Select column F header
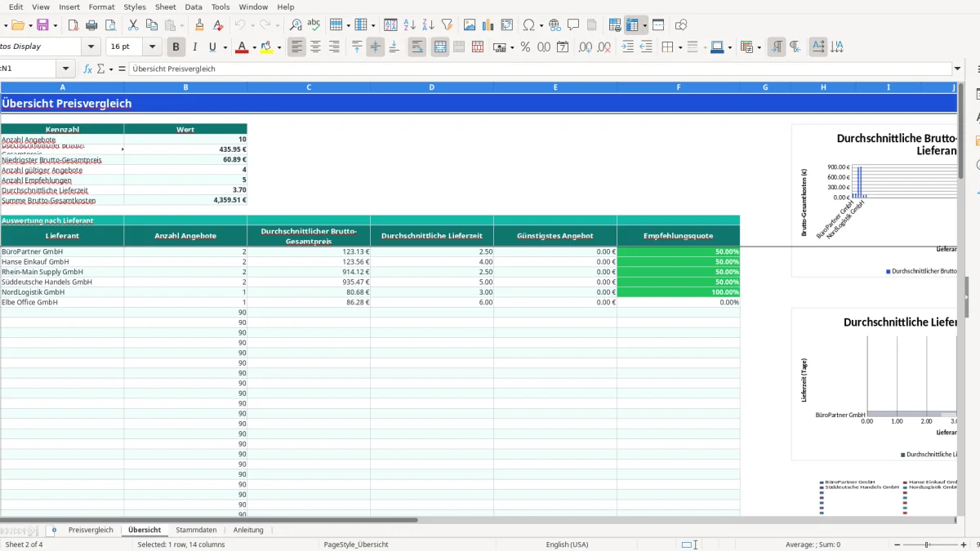The height and width of the screenshot is (551, 980). [679, 87]
